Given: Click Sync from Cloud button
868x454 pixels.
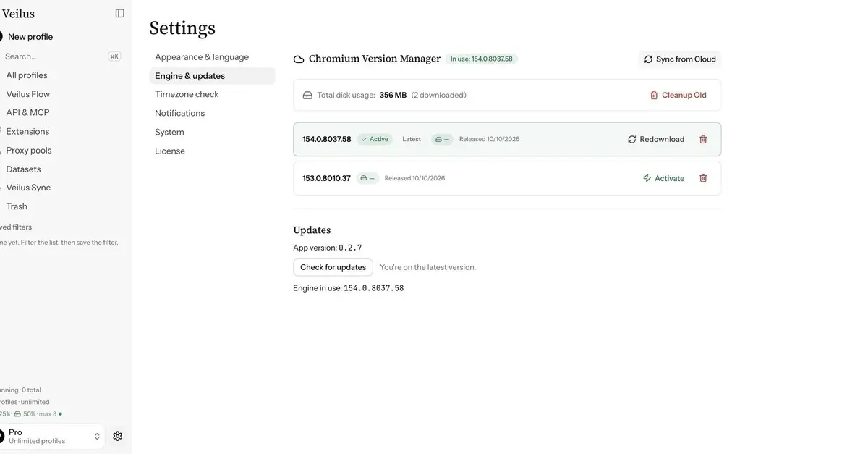Looking at the screenshot, I should pyautogui.click(x=680, y=59).
